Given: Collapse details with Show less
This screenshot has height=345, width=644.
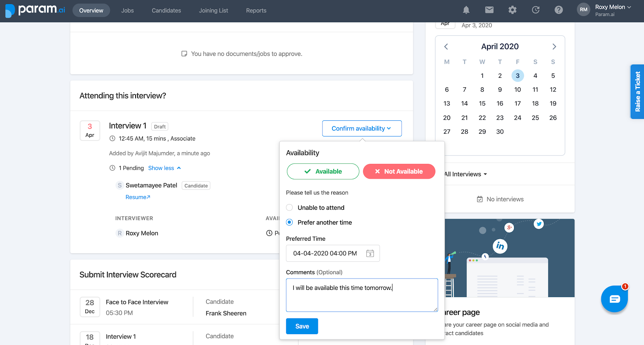Looking at the screenshot, I should coord(164,168).
